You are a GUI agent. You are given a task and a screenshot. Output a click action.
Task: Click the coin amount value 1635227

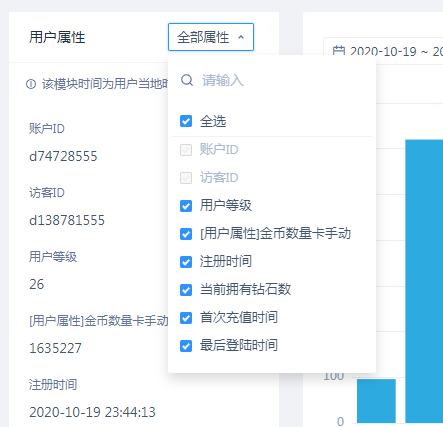click(x=55, y=348)
